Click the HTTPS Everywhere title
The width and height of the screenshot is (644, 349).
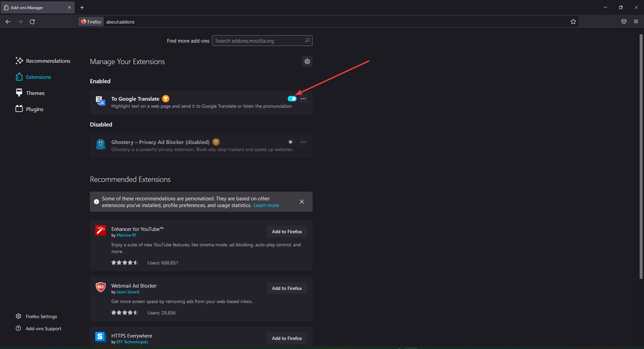[x=132, y=336]
